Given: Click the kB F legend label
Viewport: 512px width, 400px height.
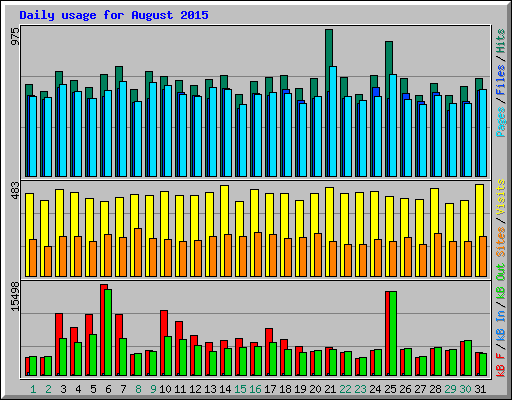Looking at the screenshot, I should click(x=500, y=365).
